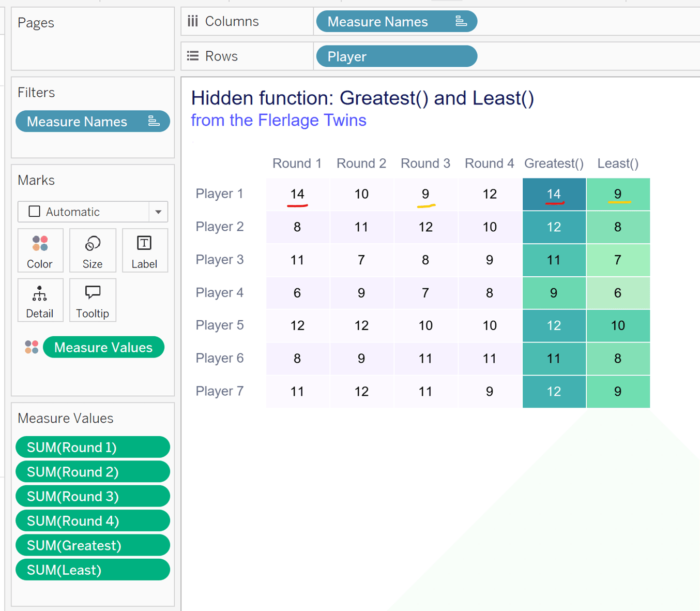Click Player 1 Greatest() cell showing 14
Viewport: 700px width, 611px height.
pyautogui.click(x=554, y=194)
